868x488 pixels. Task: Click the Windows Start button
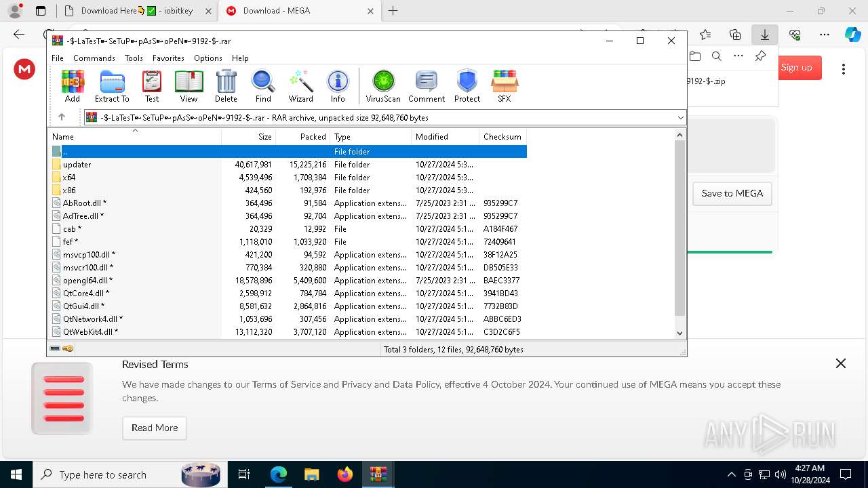click(x=16, y=474)
